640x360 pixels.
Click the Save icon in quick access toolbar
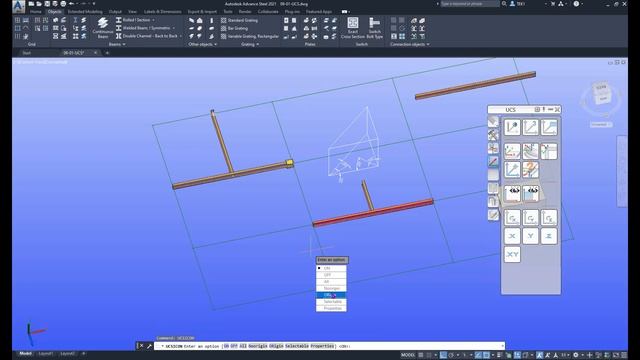click(x=47, y=4)
